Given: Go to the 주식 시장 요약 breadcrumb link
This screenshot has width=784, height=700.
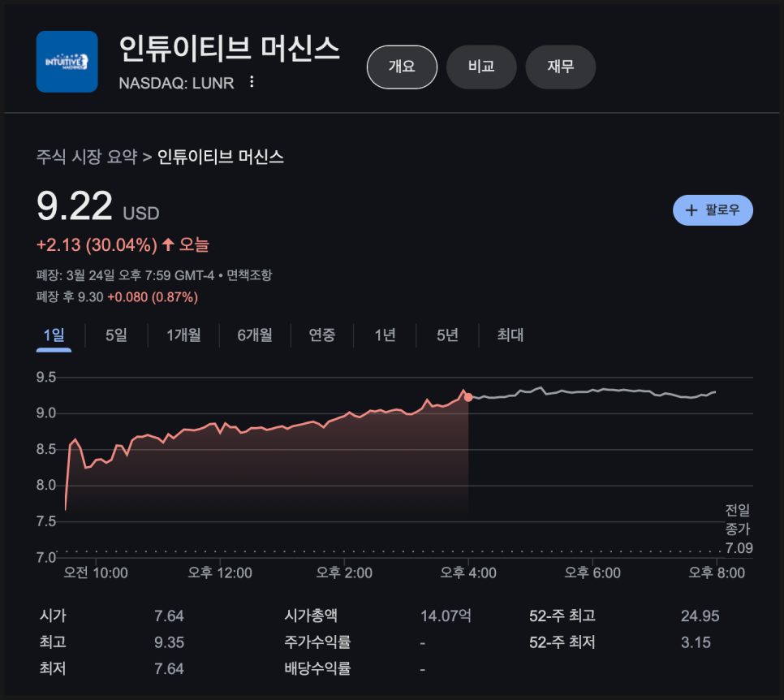Looking at the screenshot, I should pos(87,157).
